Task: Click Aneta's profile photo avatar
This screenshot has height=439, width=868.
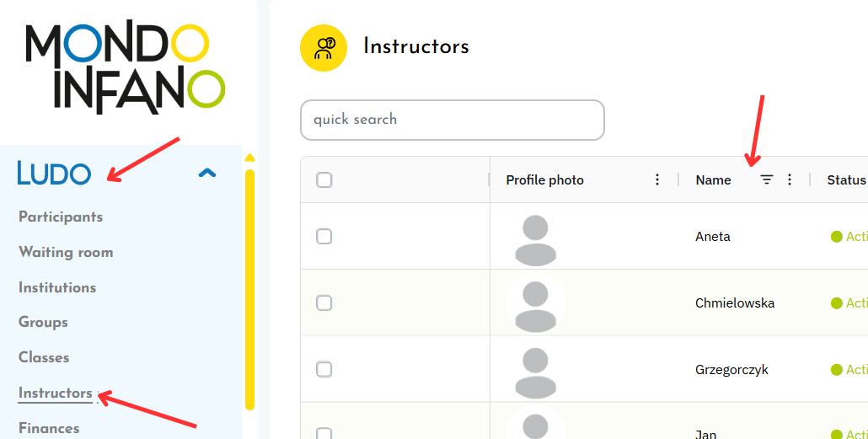Action: [535, 237]
